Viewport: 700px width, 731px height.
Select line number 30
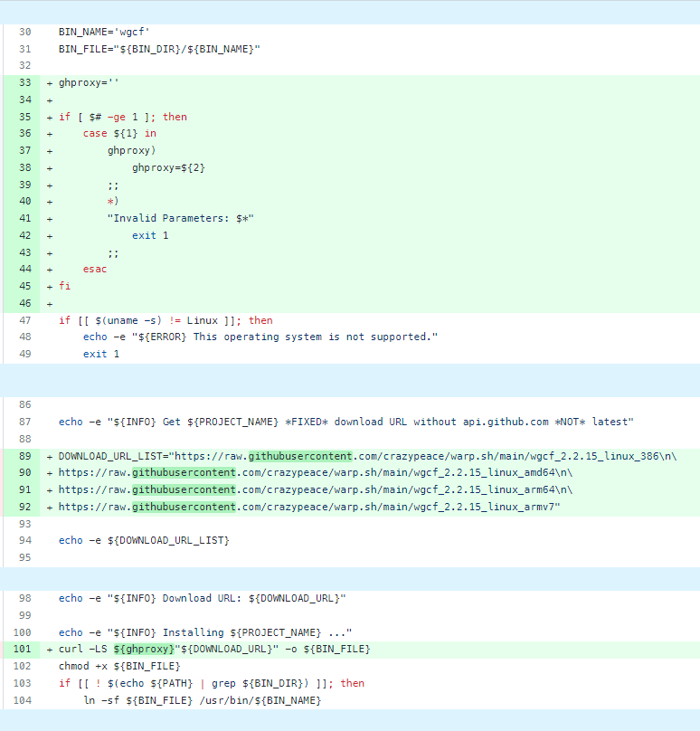tap(24, 32)
